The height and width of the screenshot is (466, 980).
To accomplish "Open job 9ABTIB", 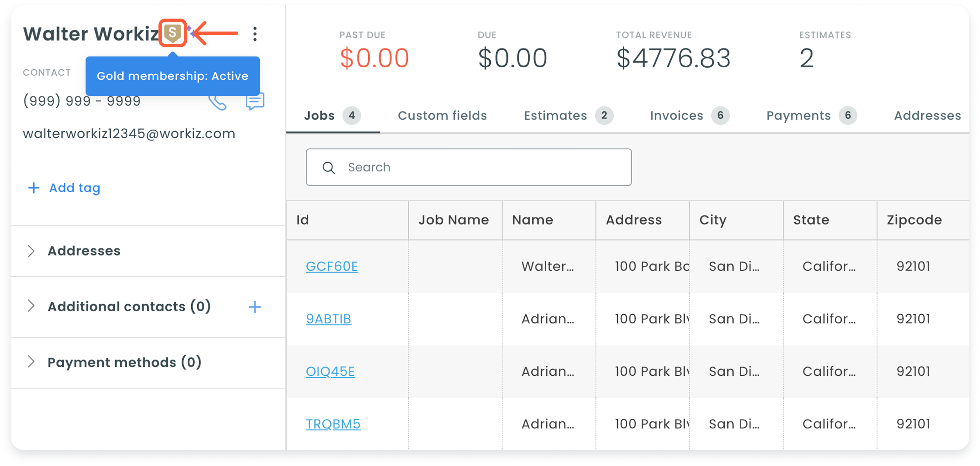I will pos(329,319).
